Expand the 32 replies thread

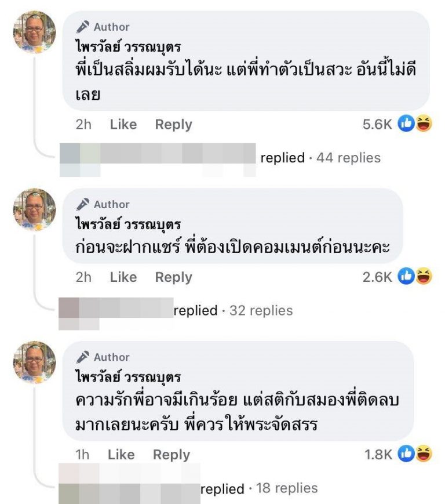pyautogui.click(x=261, y=310)
